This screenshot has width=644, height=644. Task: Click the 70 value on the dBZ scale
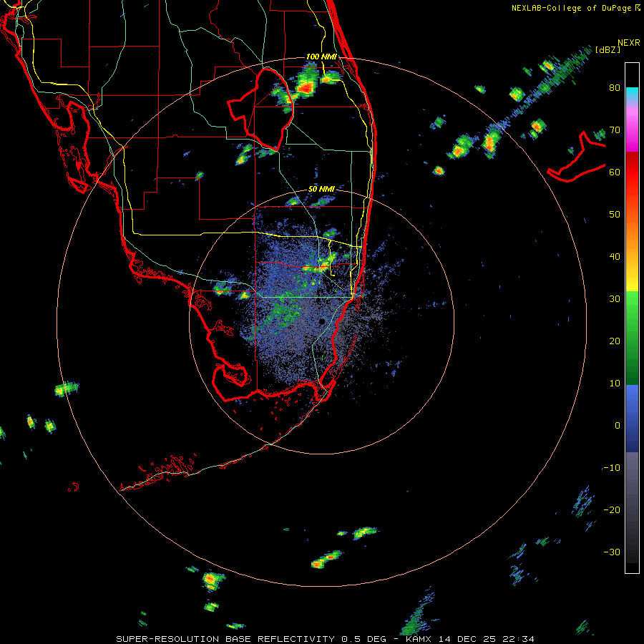[615, 130]
